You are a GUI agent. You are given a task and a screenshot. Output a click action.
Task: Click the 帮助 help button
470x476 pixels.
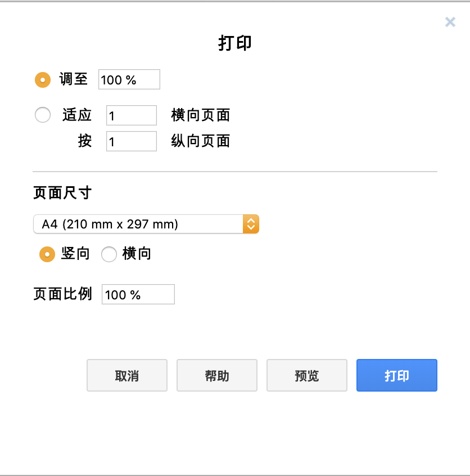pos(217,375)
